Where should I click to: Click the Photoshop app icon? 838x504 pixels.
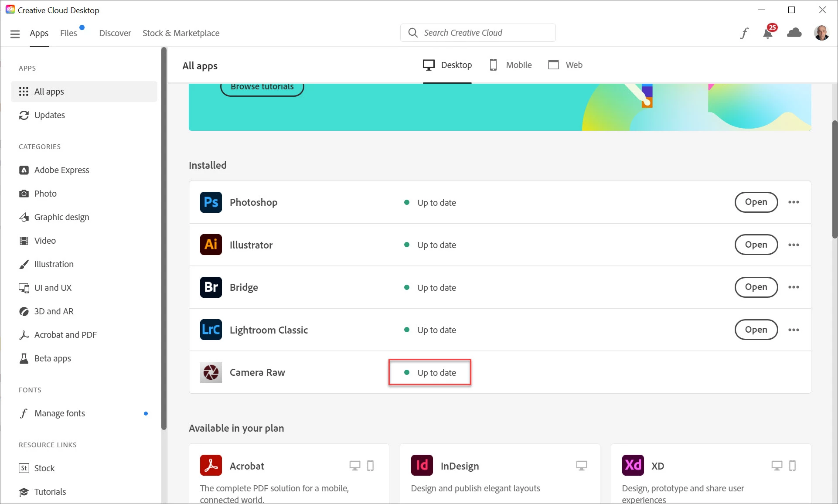point(211,202)
